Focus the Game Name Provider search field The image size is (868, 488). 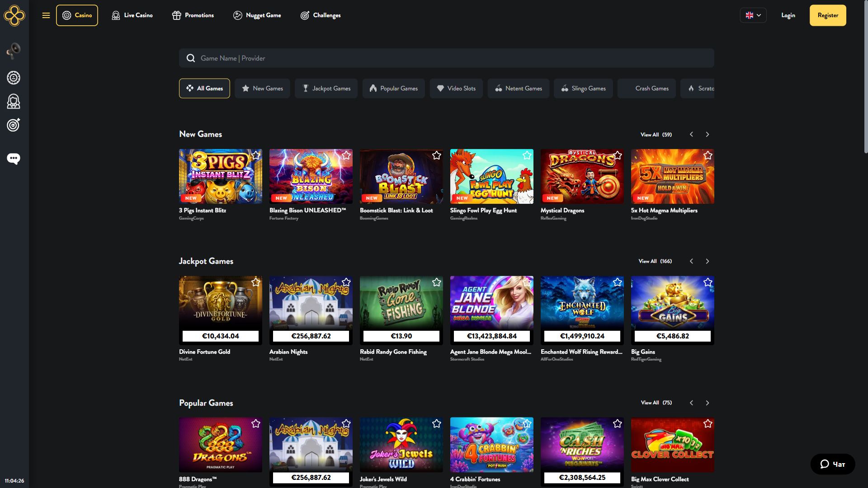[447, 58]
